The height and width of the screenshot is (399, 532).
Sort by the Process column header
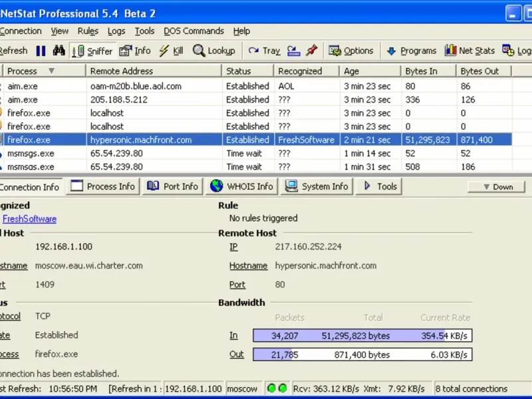click(44, 71)
